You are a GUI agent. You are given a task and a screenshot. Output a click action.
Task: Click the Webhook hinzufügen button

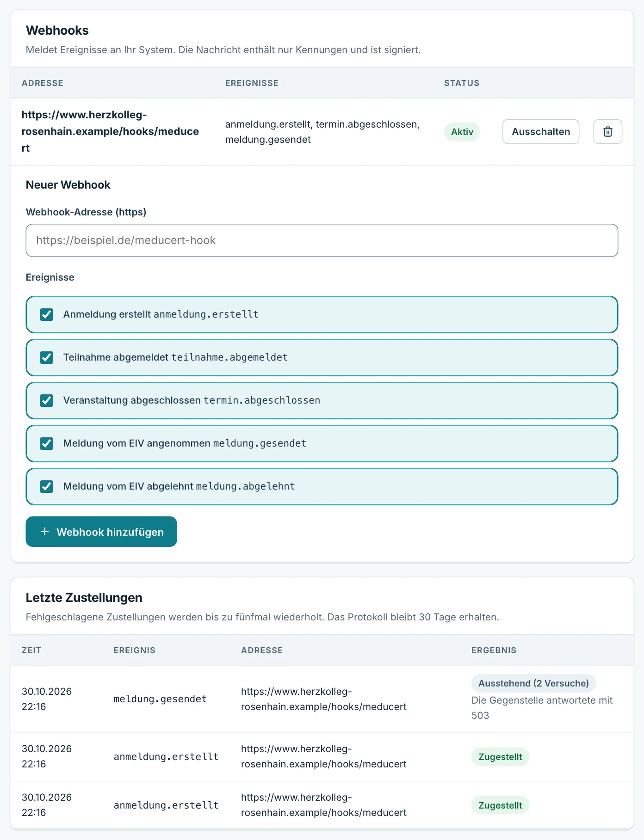click(x=101, y=532)
